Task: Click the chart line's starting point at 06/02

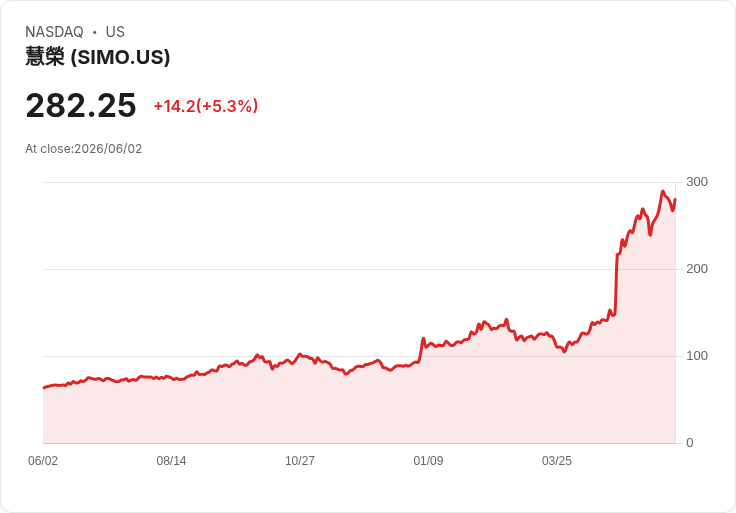Action: click(44, 388)
